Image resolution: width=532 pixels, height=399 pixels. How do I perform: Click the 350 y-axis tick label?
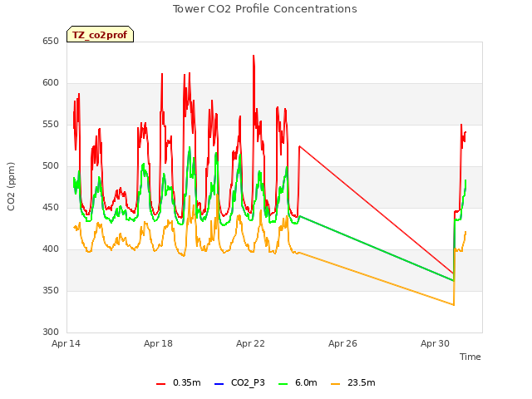[x=51, y=290]
